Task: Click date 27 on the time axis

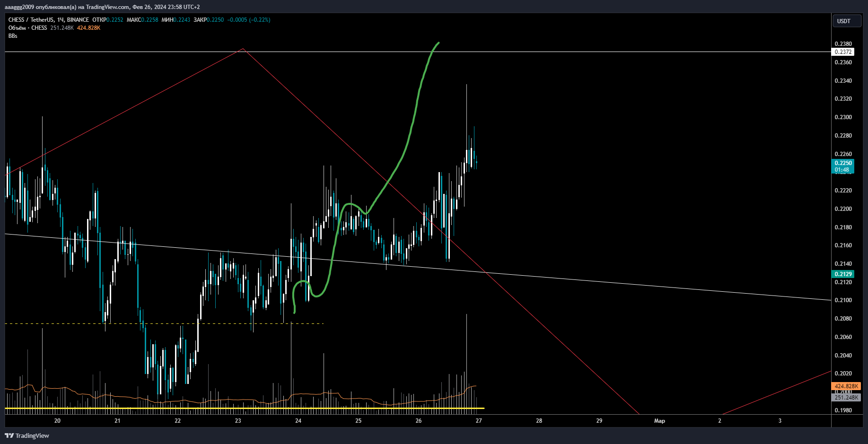Action: click(x=479, y=421)
